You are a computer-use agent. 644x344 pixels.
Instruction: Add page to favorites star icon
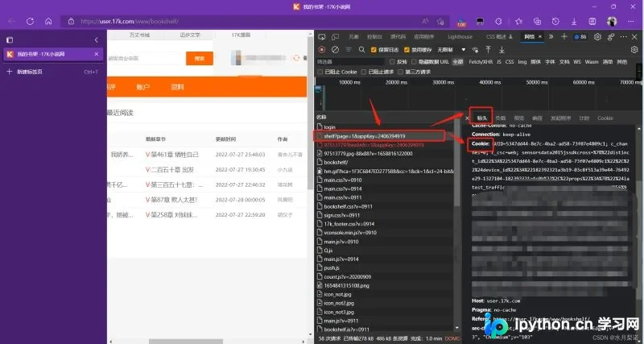pyautogui.click(x=440, y=22)
